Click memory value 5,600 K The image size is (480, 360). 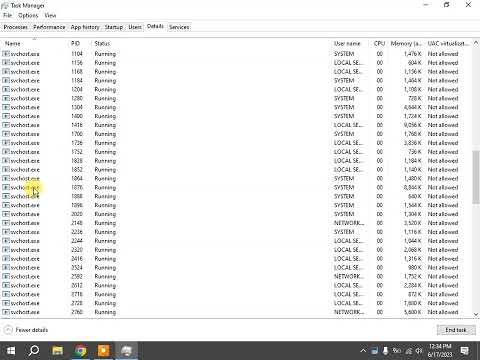(413, 312)
